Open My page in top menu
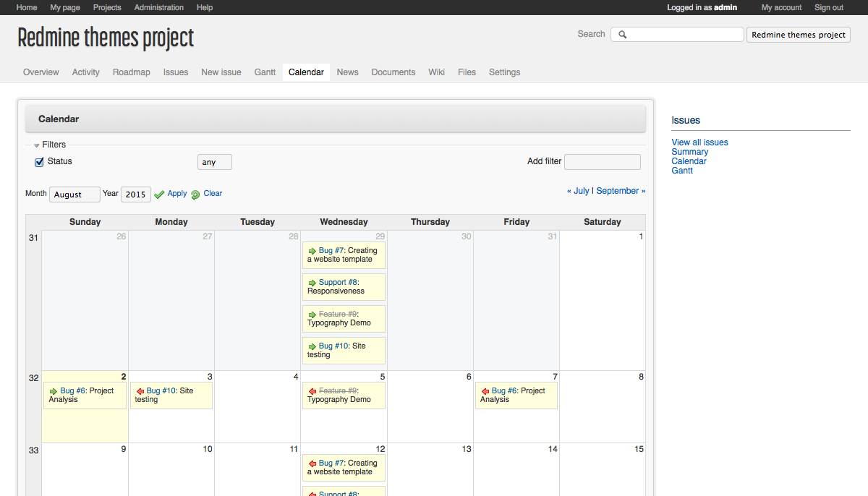Viewport: 868px width, 496px height. click(65, 7)
